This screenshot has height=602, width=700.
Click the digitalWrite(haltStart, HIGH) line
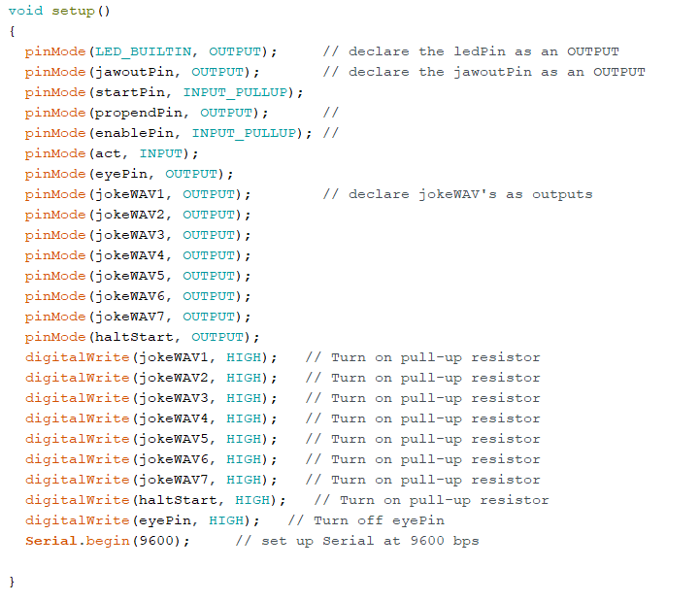coord(155,501)
